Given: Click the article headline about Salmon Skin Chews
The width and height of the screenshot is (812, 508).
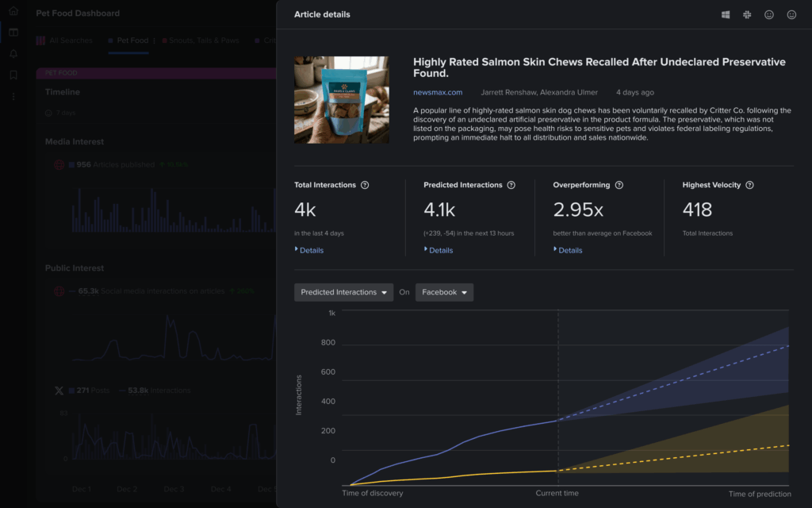Looking at the screenshot, I should pyautogui.click(x=599, y=67).
